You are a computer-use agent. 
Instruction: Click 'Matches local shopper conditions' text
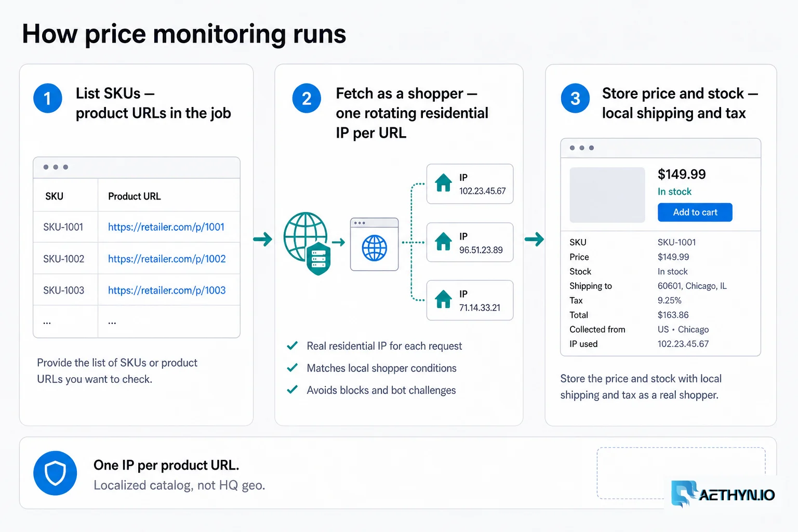[x=382, y=368]
